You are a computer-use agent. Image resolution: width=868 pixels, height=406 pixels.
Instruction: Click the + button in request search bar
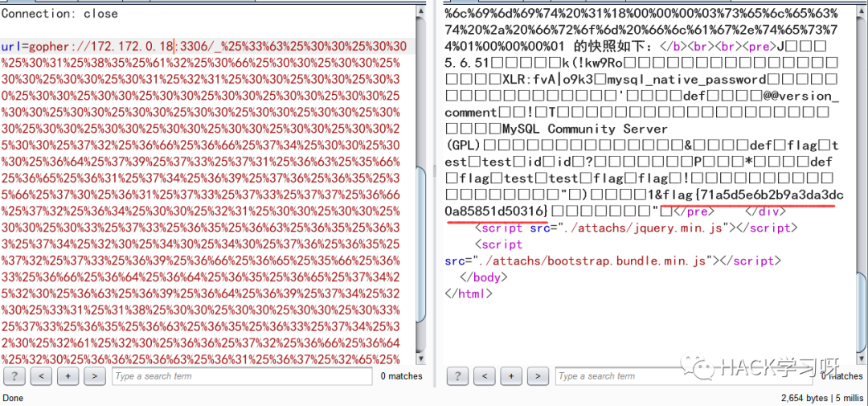(x=68, y=376)
